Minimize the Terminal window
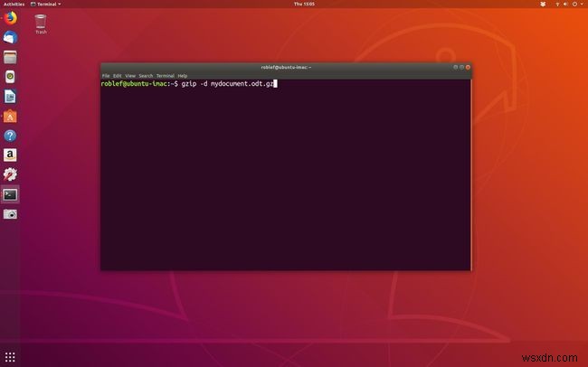Screen dimensions: 588x367 pyautogui.click(x=456, y=67)
